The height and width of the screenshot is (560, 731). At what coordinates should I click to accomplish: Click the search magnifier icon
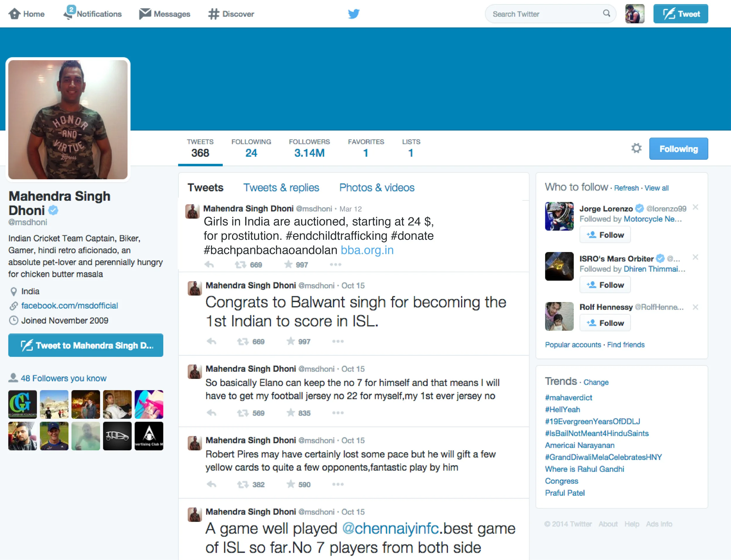[x=606, y=13]
